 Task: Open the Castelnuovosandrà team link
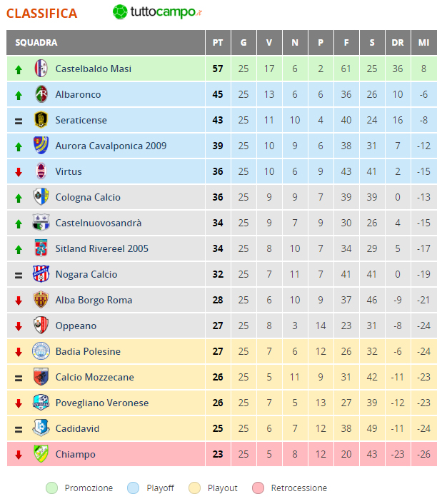(x=98, y=223)
